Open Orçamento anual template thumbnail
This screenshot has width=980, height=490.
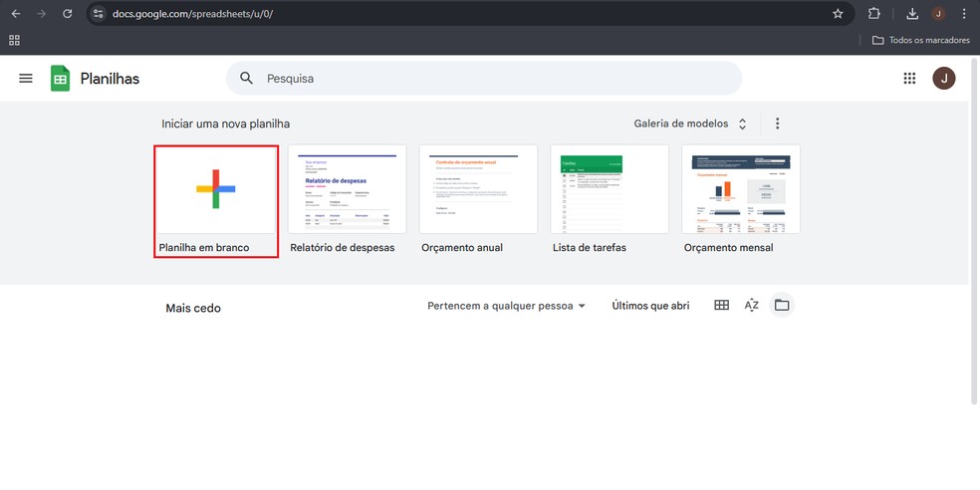pyautogui.click(x=478, y=189)
